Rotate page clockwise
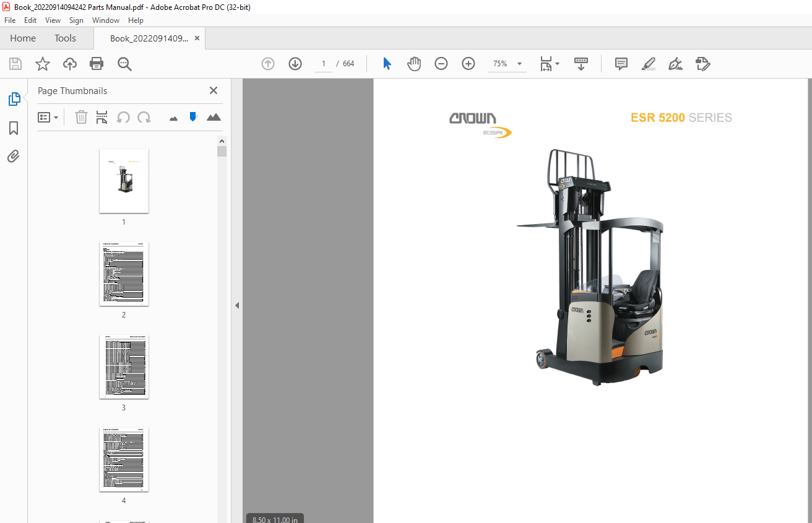Screen dimensions: 812x523 point(144,117)
